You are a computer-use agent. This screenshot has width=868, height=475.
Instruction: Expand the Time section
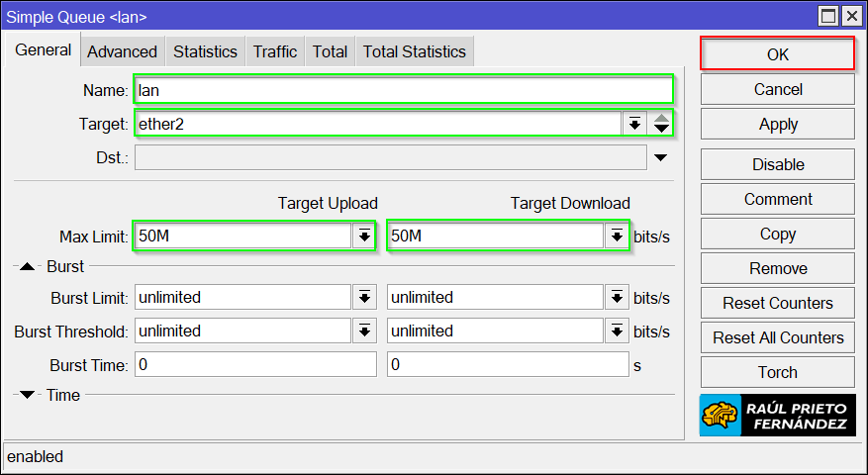[x=28, y=395]
